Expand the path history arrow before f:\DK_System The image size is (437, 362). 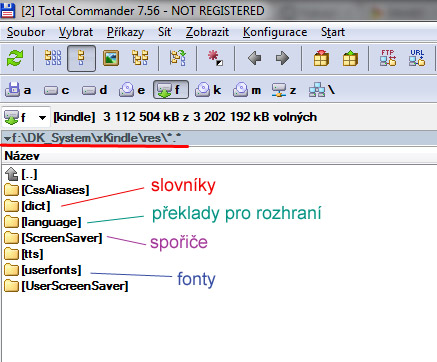[7, 138]
